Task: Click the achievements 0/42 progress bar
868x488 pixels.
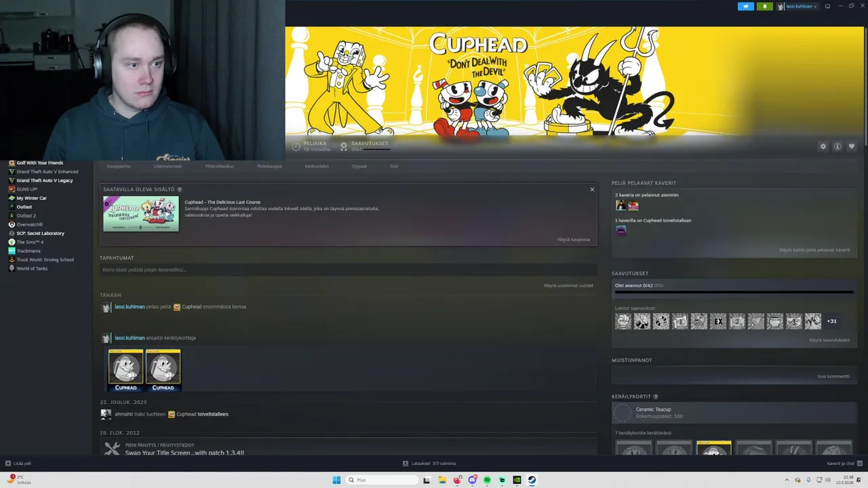Action: point(734,292)
